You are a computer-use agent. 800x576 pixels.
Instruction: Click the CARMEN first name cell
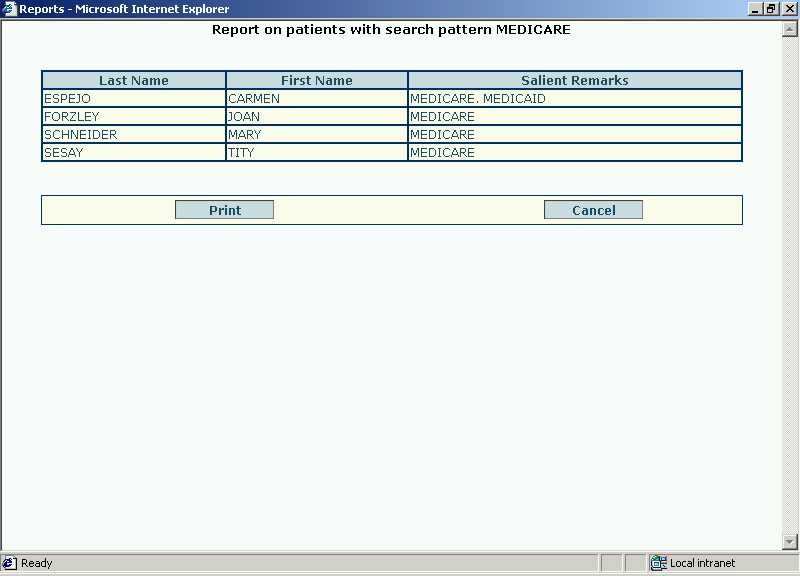(x=317, y=98)
